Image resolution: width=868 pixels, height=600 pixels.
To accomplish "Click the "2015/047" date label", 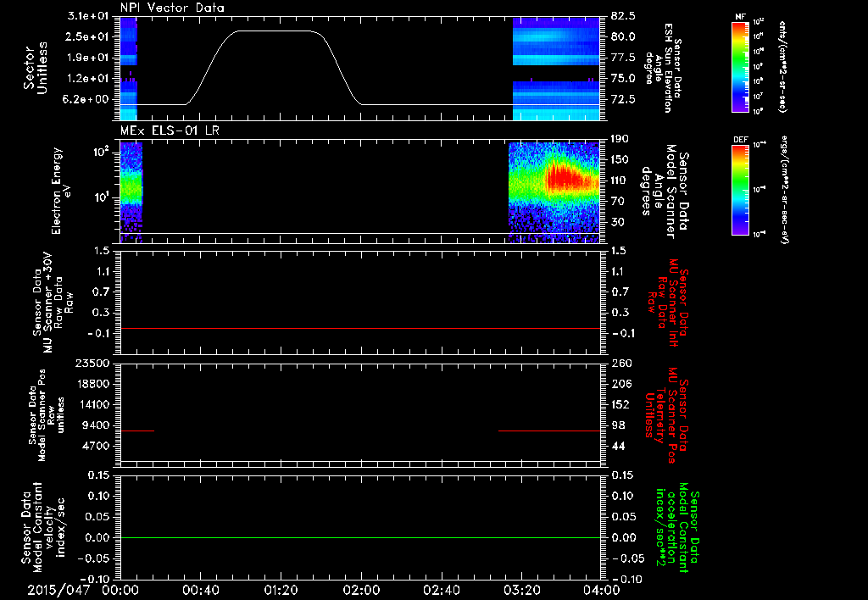I will point(58,590).
